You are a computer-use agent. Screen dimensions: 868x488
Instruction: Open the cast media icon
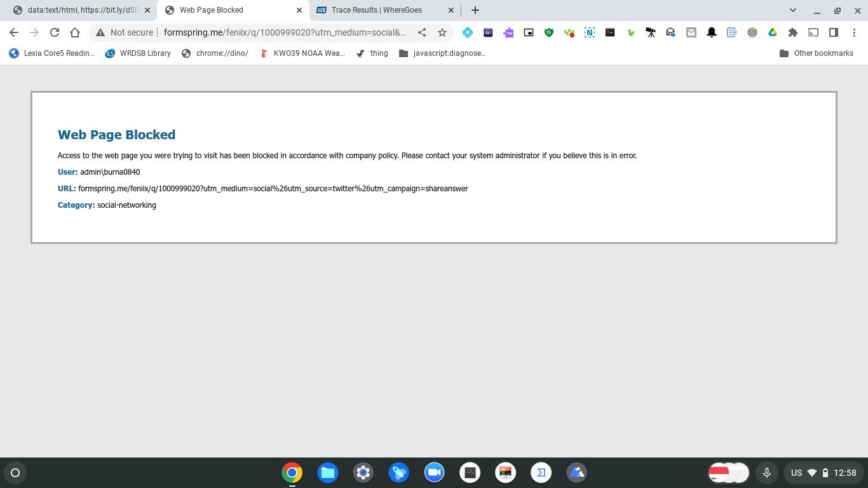pyautogui.click(x=813, y=32)
